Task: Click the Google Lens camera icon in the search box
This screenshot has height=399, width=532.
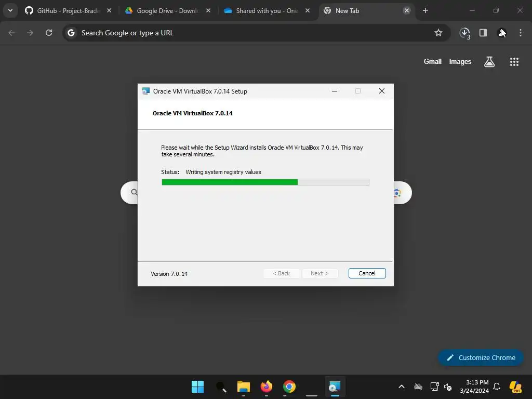Action: pyautogui.click(x=397, y=193)
